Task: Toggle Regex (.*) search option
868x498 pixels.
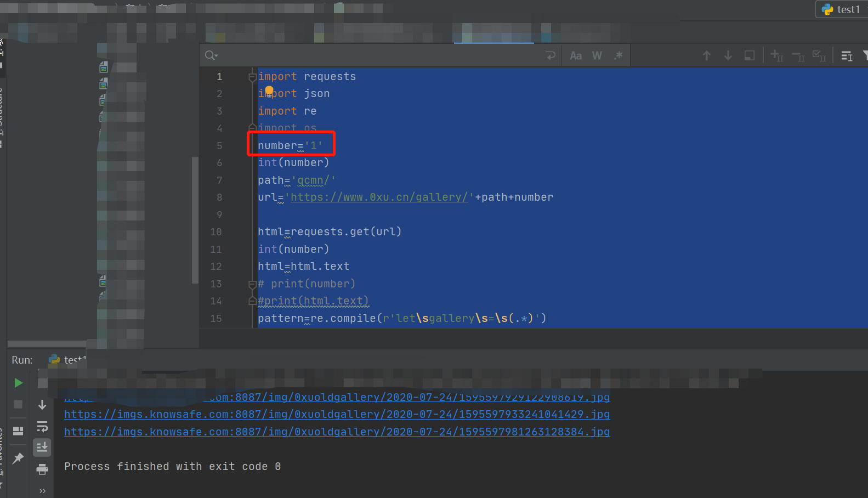Action: click(x=618, y=55)
